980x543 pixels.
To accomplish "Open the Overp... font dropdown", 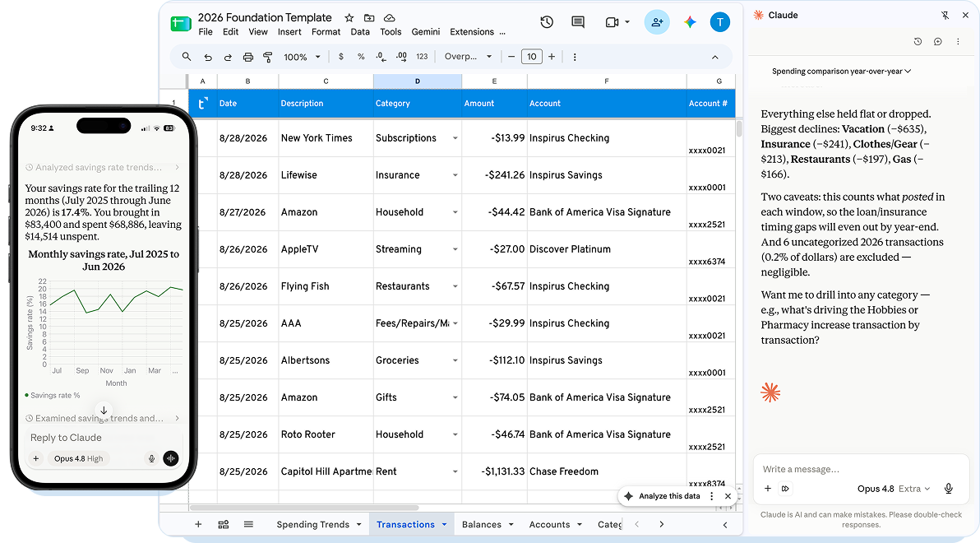I will (x=468, y=57).
